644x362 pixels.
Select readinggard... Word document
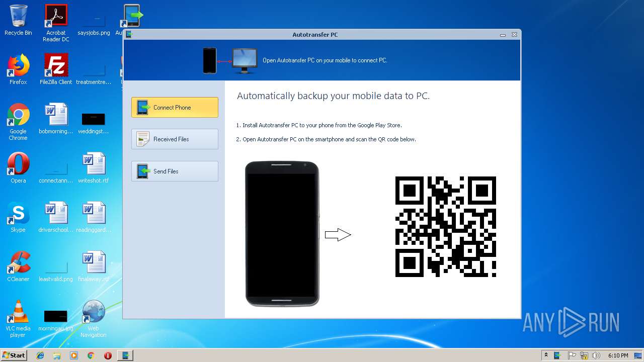pos(94,217)
